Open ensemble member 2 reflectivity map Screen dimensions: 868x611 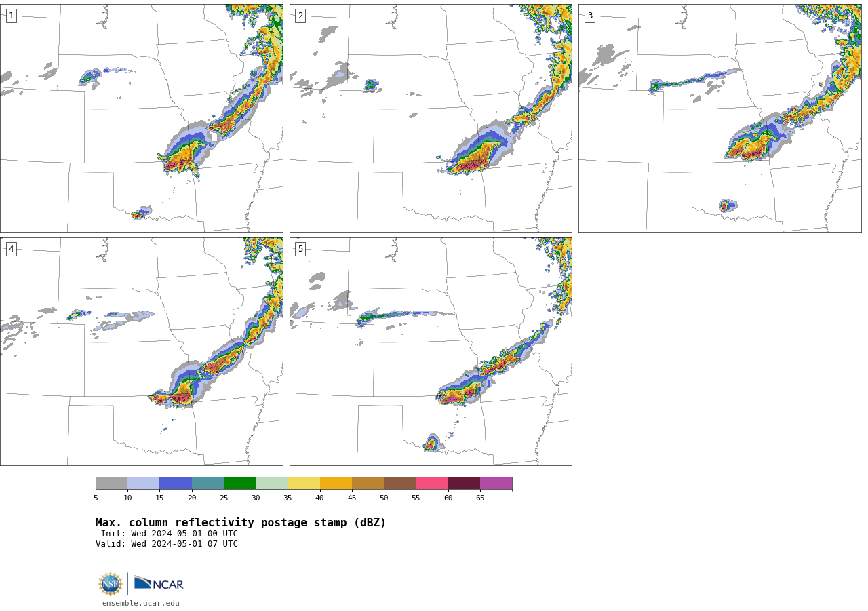click(431, 118)
